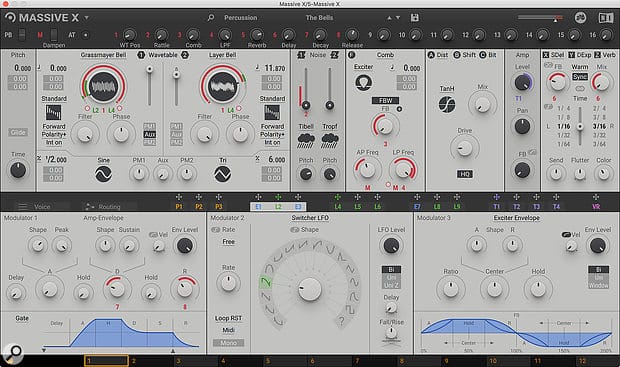620x367 pixels.
Task: Toggle HQ mode in distortion
Action: [x=465, y=174]
